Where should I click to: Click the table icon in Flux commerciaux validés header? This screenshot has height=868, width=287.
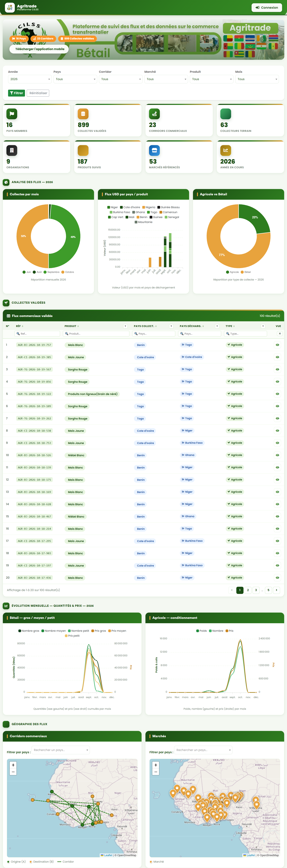point(8,316)
